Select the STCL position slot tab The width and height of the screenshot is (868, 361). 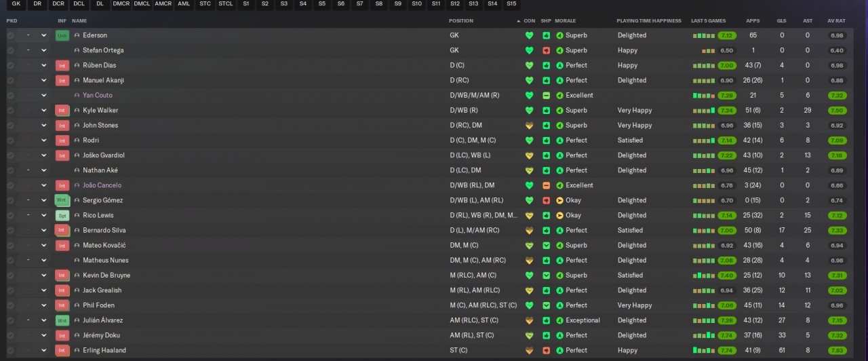pos(226,4)
